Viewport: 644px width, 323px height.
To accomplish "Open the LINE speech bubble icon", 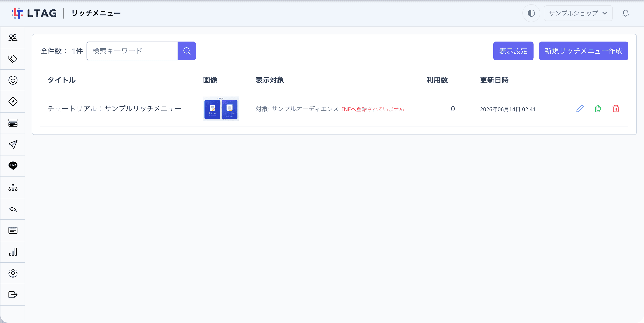I will point(13,166).
